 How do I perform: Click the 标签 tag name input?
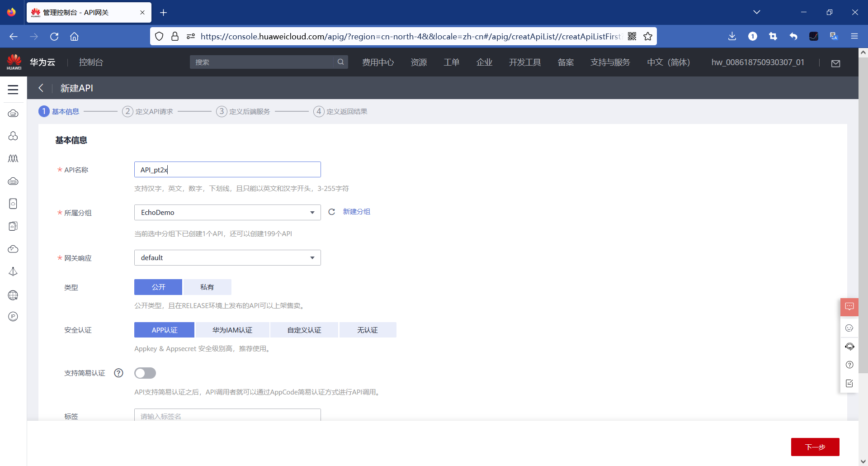pos(227,415)
